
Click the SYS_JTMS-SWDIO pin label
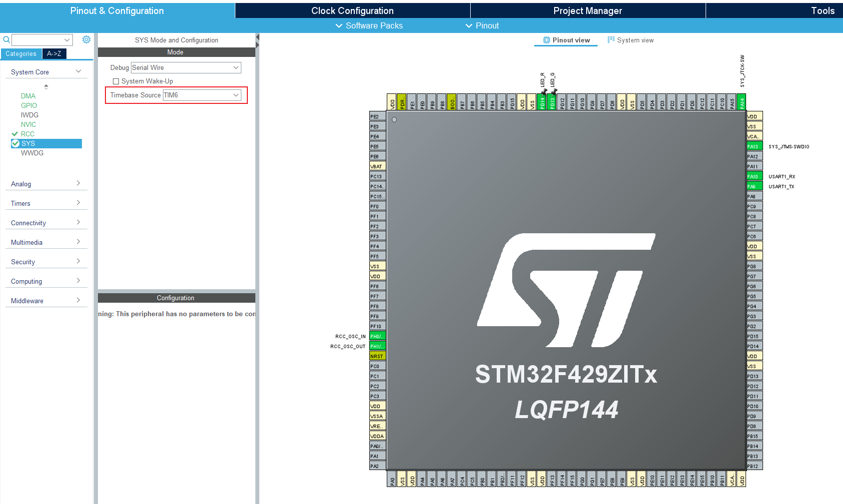tap(789, 146)
